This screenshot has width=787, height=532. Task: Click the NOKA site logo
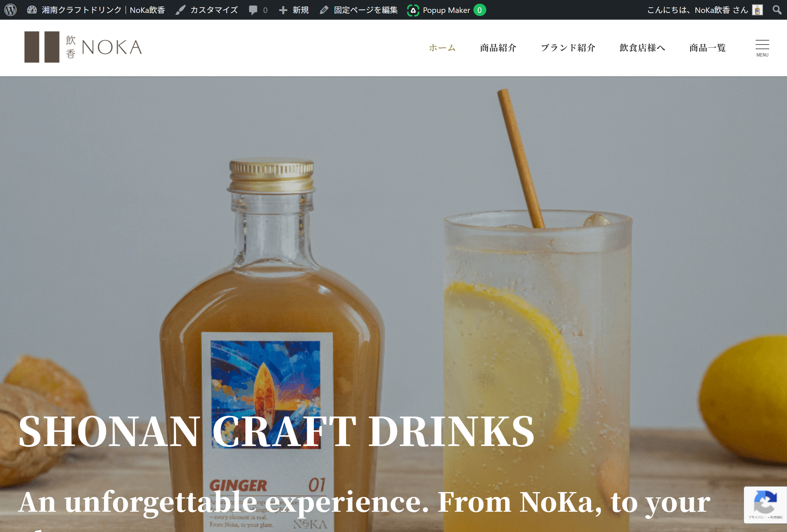coord(83,47)
